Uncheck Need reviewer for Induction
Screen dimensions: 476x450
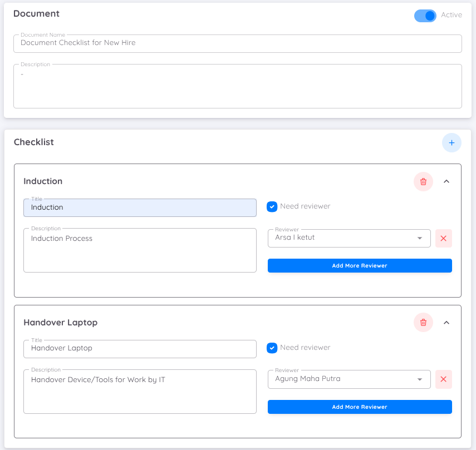(x=272, y=207)
